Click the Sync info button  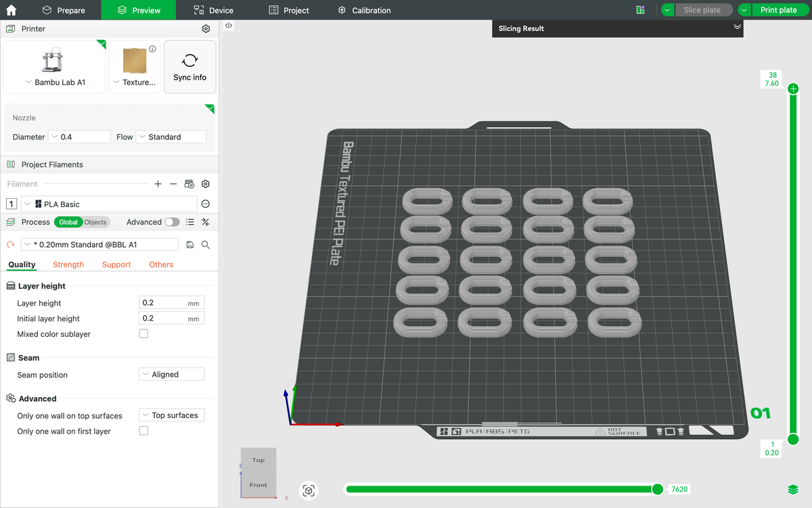(190, 66)
